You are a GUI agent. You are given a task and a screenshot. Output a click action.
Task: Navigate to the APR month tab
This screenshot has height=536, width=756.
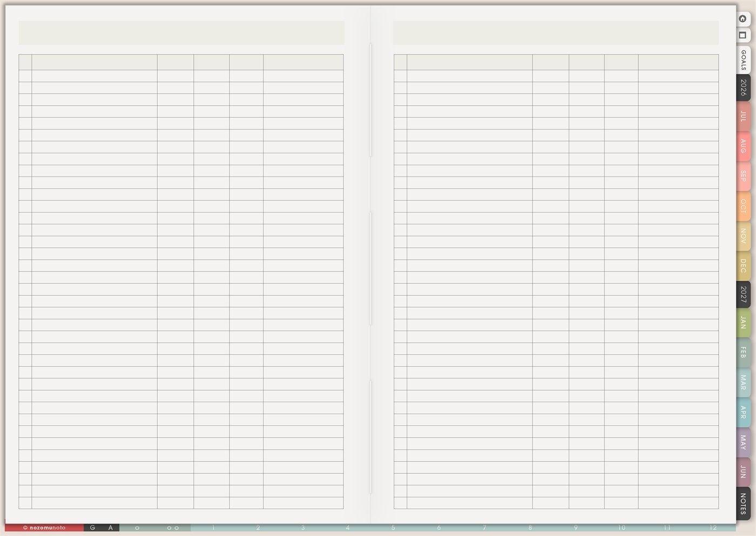pos(743,412)
